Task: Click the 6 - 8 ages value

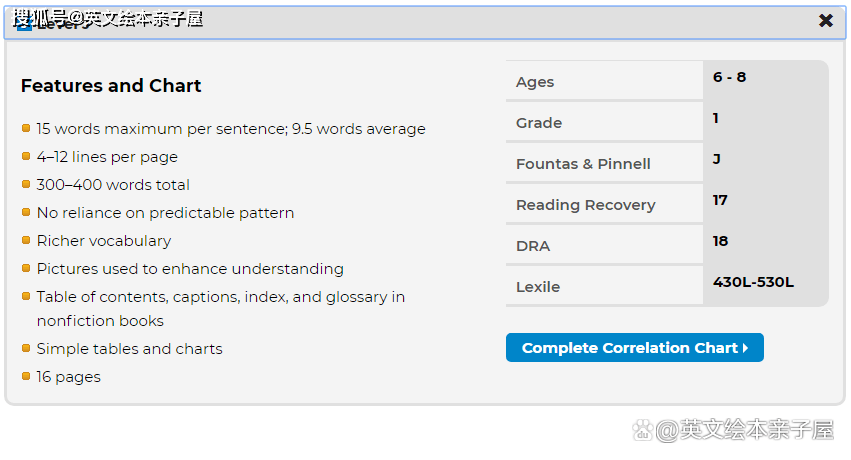Action: tap(729, 77)
